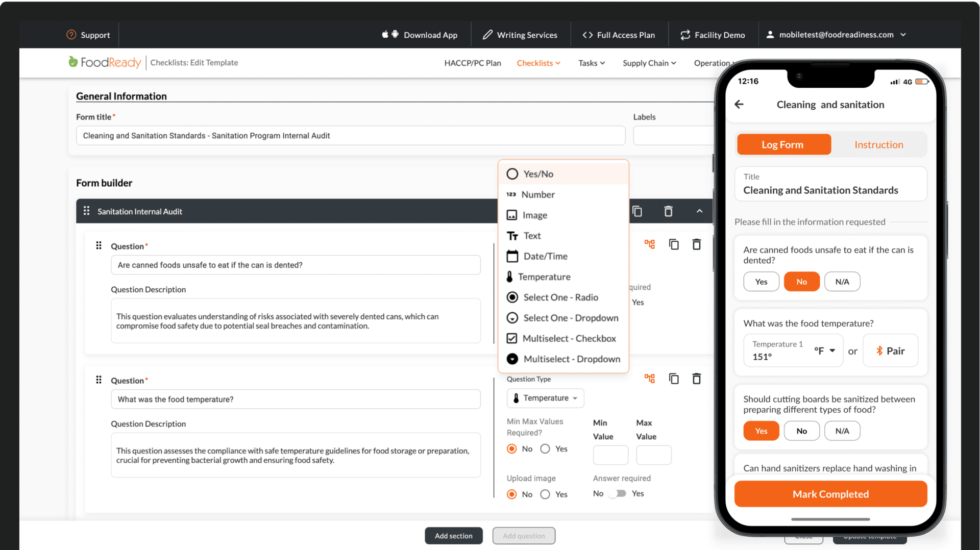Copy the food temperature question
This screenshot has height=550, width=980.
click(674, 378)
